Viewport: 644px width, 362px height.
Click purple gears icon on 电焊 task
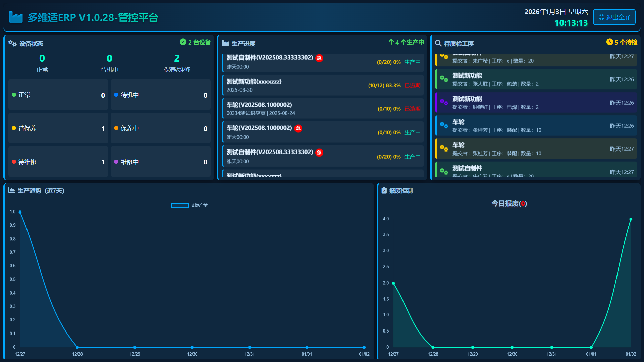444,102
